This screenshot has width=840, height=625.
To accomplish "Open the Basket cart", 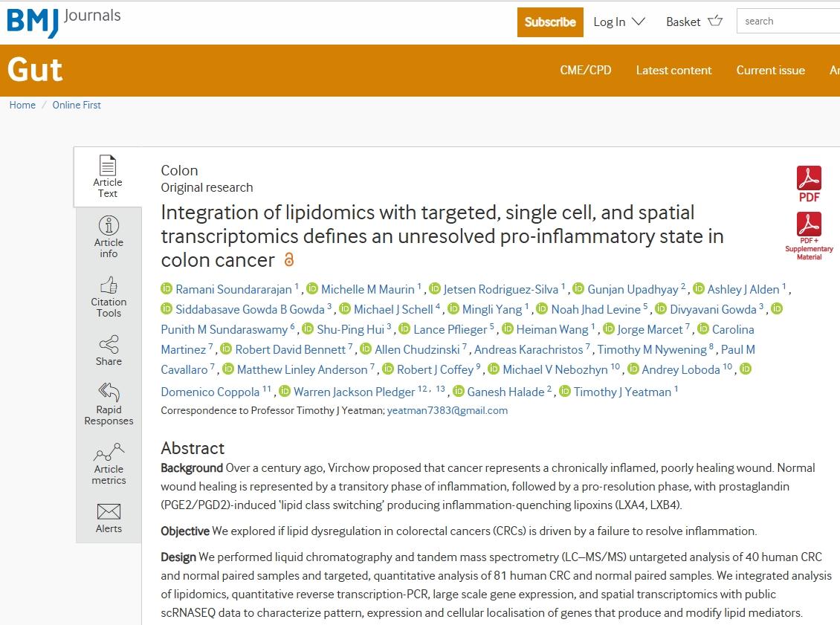I will pos(694,22).
